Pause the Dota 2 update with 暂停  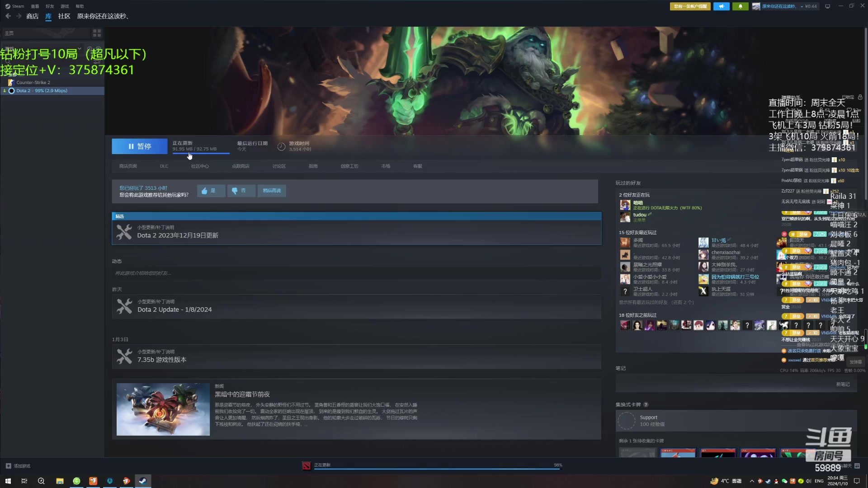click(x=140, y=146)
